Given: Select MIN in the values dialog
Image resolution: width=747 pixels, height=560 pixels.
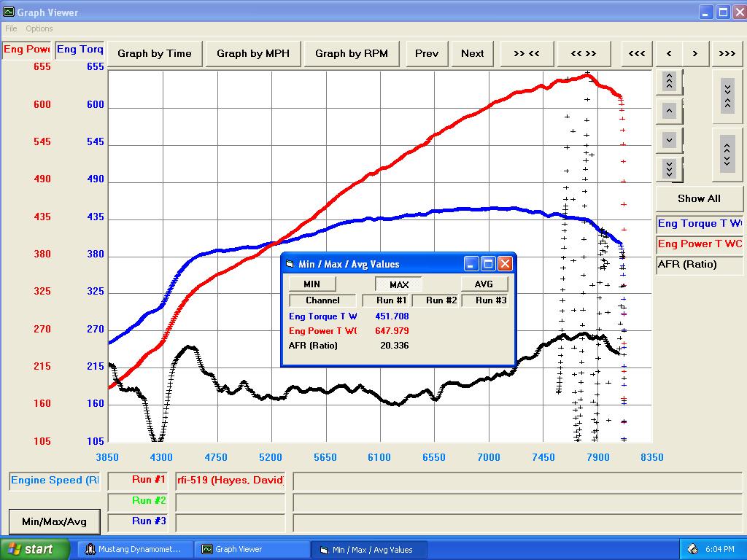Looking at the screenshot, I should (x=311, y=284).
